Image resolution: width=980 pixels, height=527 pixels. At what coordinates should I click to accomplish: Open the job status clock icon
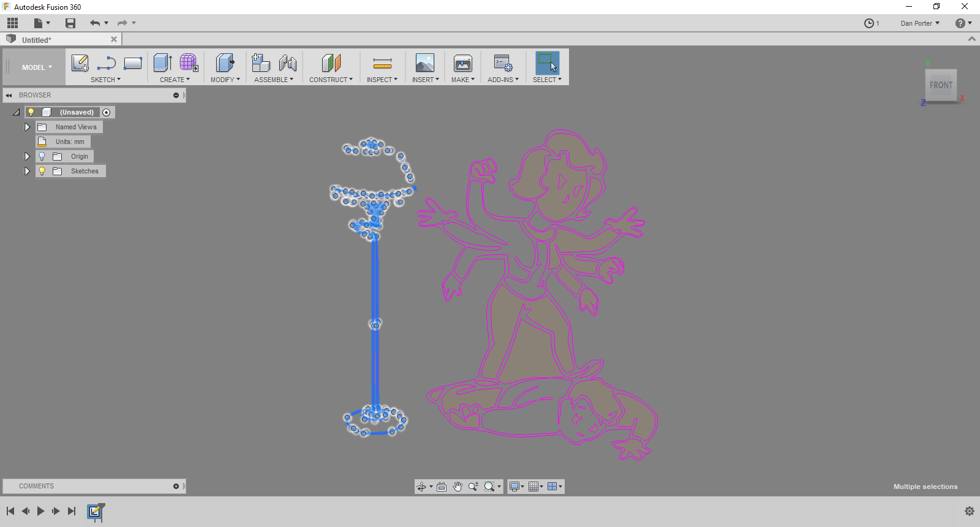pos(869,23)
